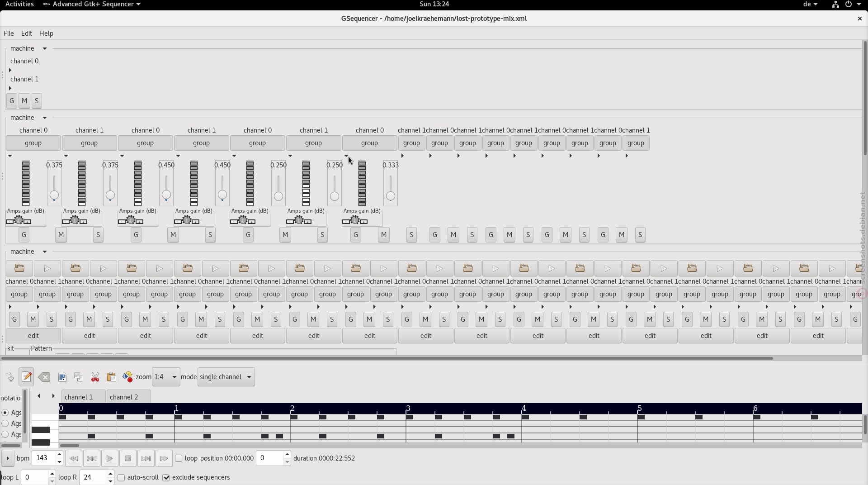Viewport: 868px width, 485px height.
Task: Click the rewind transport button
Action: 74,458
